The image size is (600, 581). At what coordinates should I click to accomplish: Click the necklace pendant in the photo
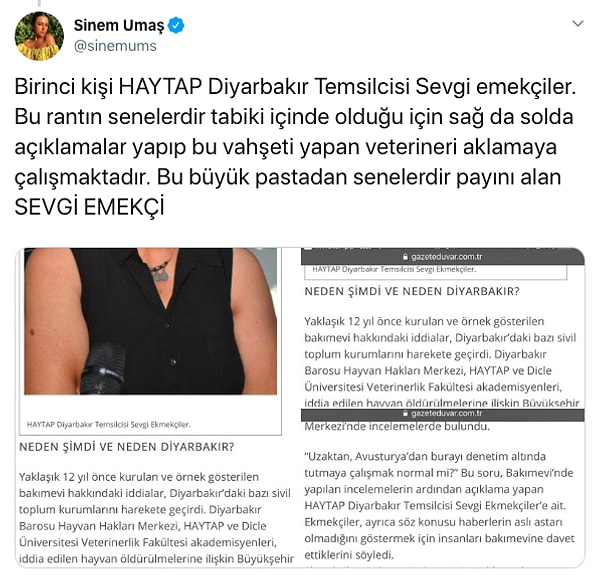[x=161, y=274]
